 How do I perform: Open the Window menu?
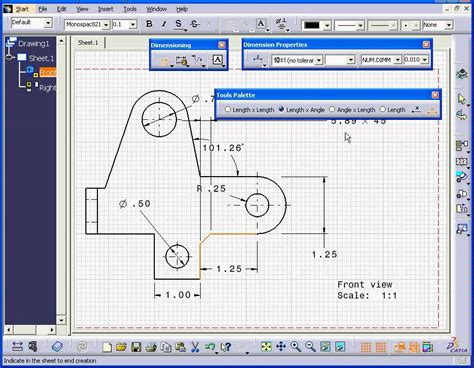156,9
